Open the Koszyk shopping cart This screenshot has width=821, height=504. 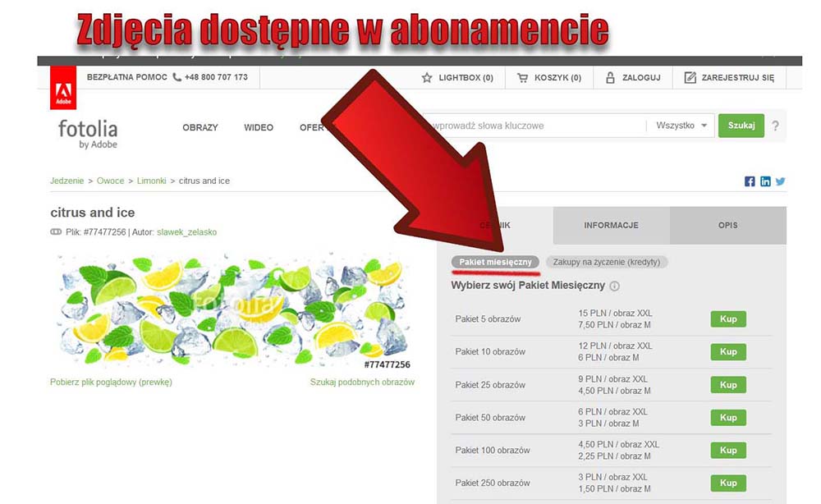[x=522, y=78]
